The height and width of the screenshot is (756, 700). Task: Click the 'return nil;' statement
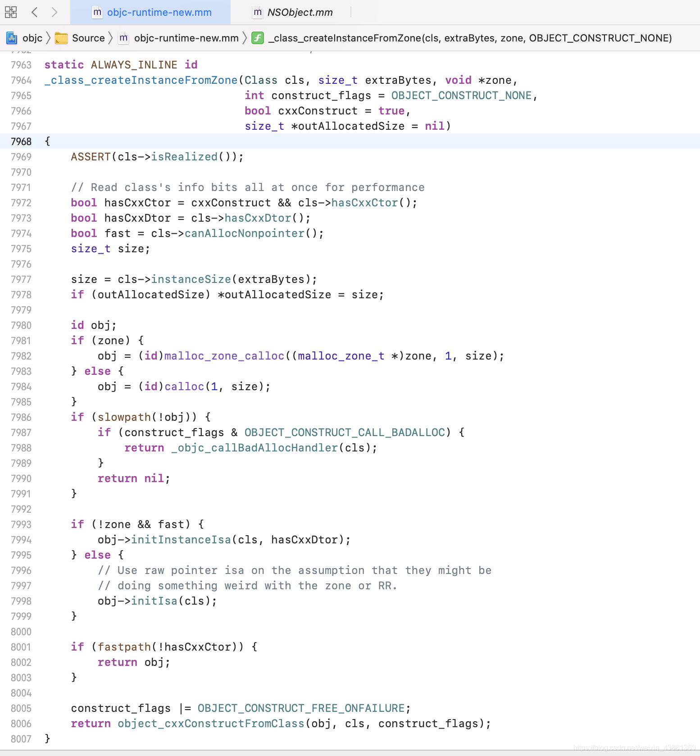pyautogui.click(x=134, y=478)
